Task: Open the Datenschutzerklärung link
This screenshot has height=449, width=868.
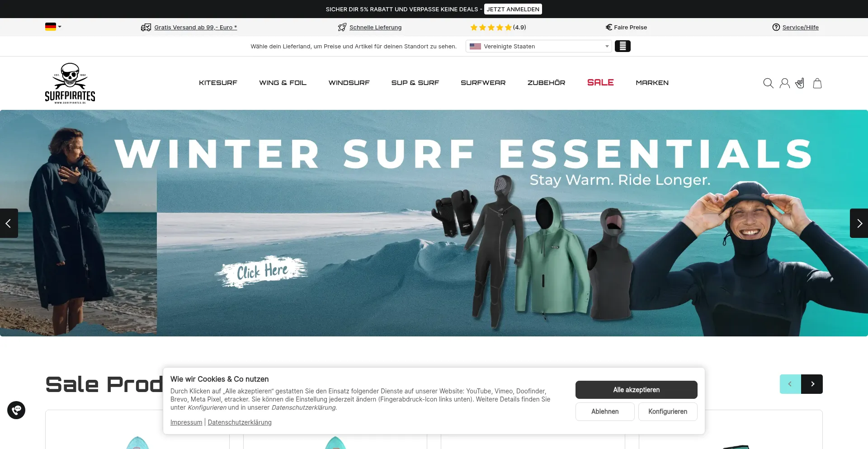Action: tap(240, 422)
